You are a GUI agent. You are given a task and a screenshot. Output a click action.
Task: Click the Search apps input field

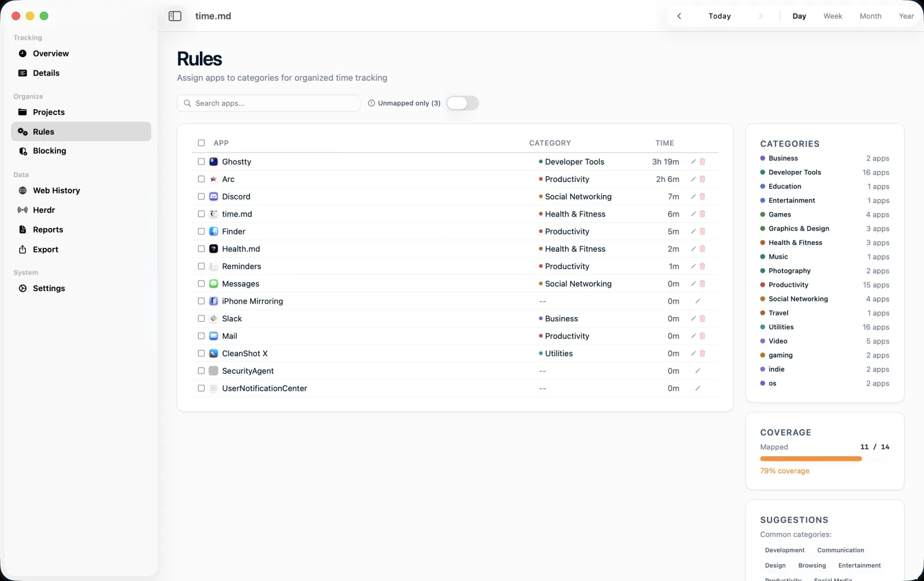click(269, 103)
